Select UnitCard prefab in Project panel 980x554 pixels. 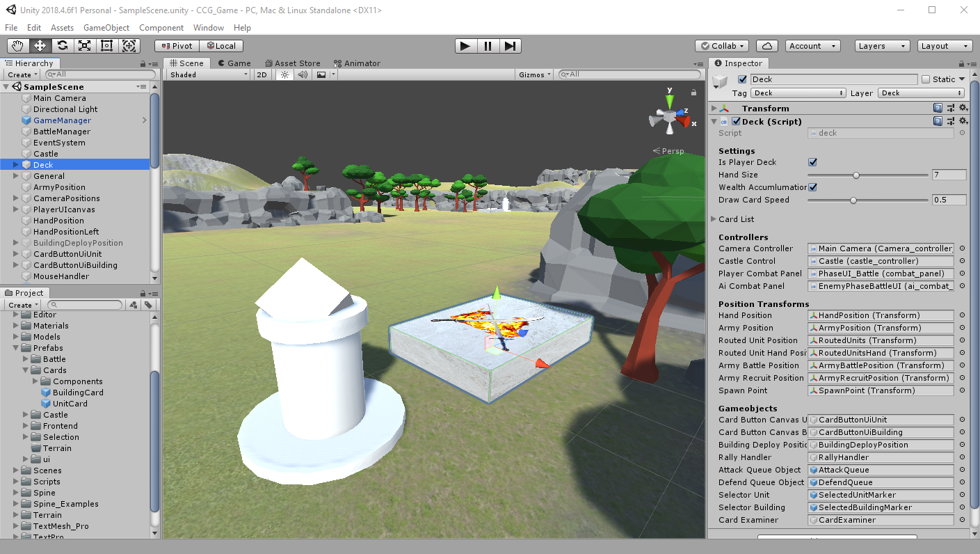coord(70,404)
